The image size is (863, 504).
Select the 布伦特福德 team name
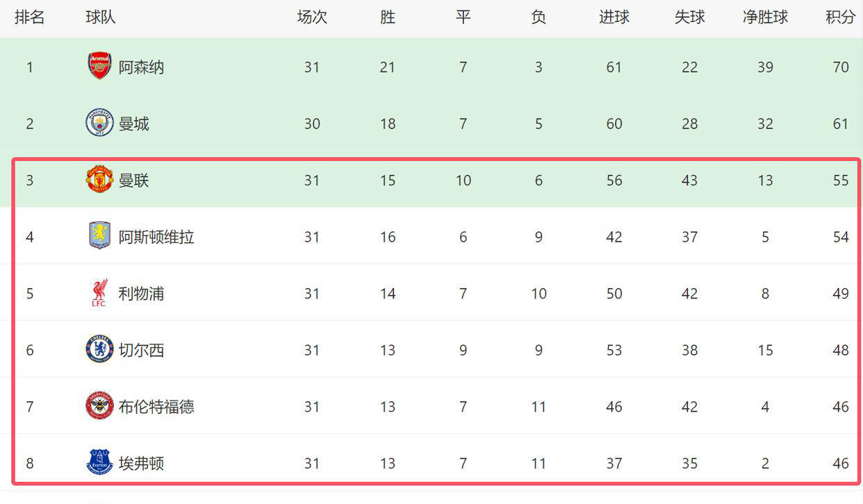[156, 407]
